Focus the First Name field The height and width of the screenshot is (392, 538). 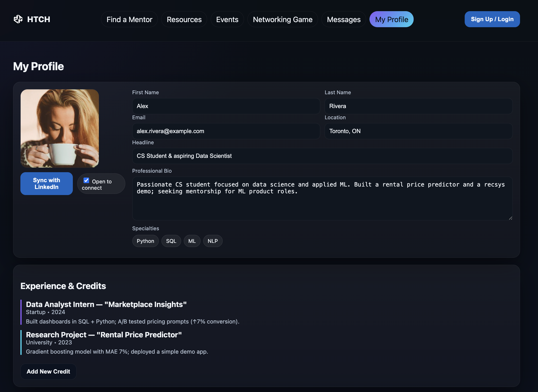[226, 106]
